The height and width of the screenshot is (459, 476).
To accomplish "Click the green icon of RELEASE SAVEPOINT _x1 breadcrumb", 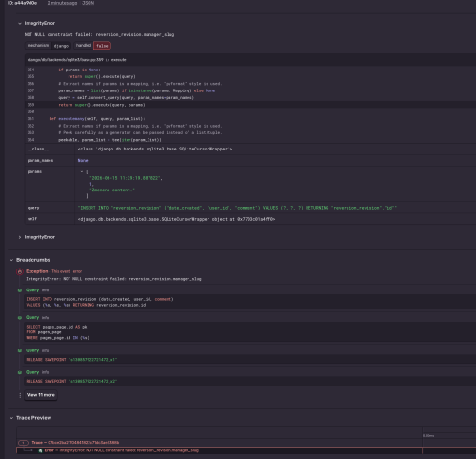I will (x=20, y=350).
